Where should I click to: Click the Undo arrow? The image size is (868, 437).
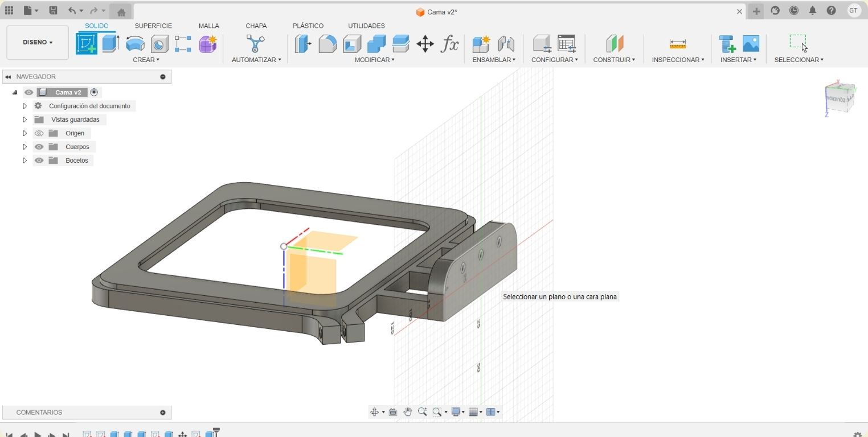coord(72,10)
